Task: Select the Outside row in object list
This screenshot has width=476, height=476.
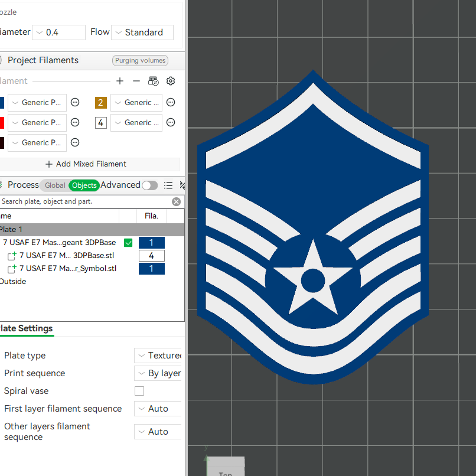Action: coord(13,282)
